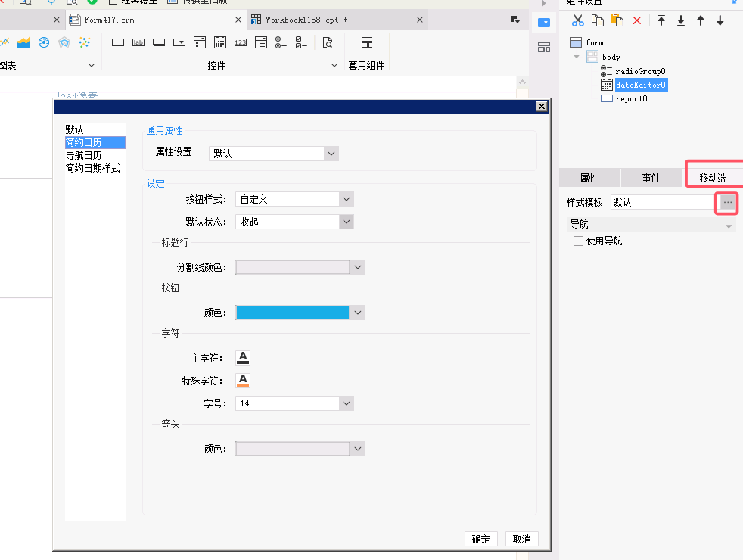Select the query preview widget icon
This screenshot has width=743, height=560.
[328, 42]
